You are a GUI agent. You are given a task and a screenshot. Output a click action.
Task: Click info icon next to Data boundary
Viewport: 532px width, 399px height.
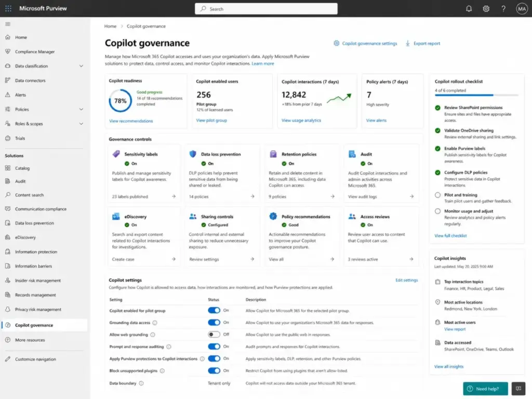tap(141, 383)
